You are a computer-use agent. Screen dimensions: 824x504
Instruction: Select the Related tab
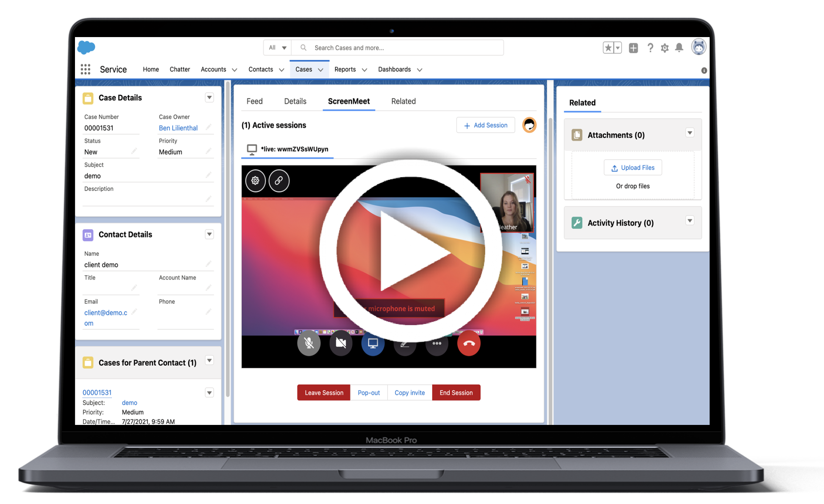point(403,101)
